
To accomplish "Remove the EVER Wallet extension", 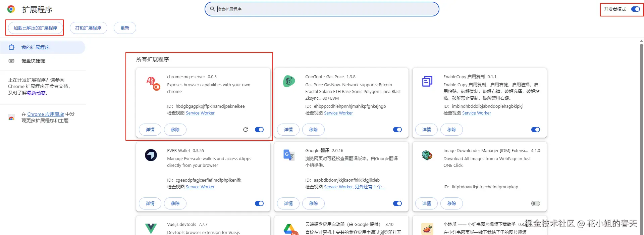I will 175,203.
